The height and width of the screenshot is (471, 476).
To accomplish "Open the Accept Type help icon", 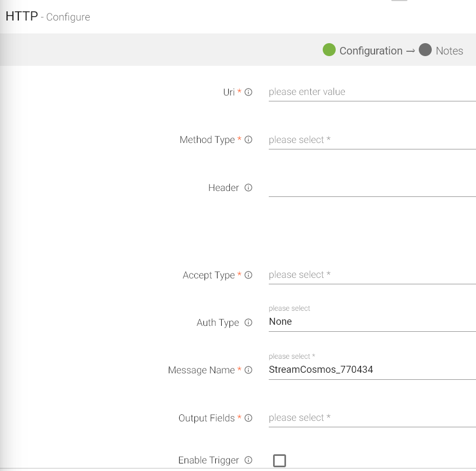I will tap(248, 275).
